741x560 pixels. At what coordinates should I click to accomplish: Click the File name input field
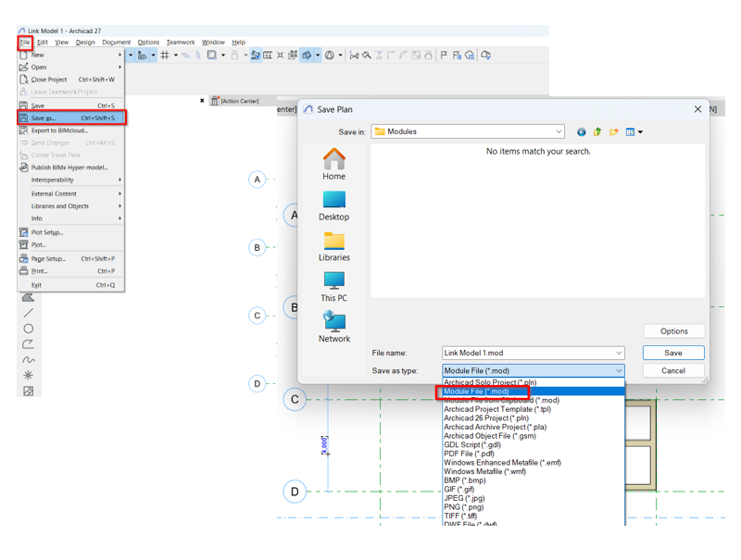coord(526,353)
